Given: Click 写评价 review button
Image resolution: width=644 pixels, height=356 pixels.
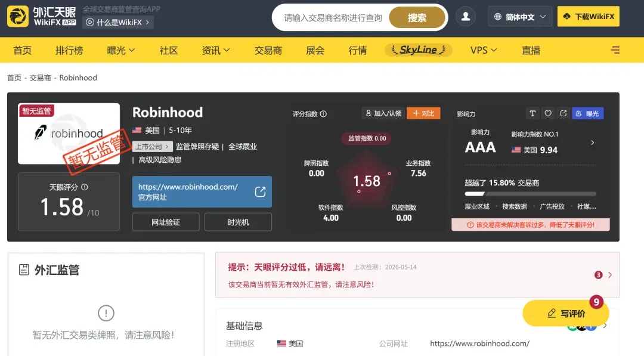Looking at the screenshot, I should (x=565, y=313).
